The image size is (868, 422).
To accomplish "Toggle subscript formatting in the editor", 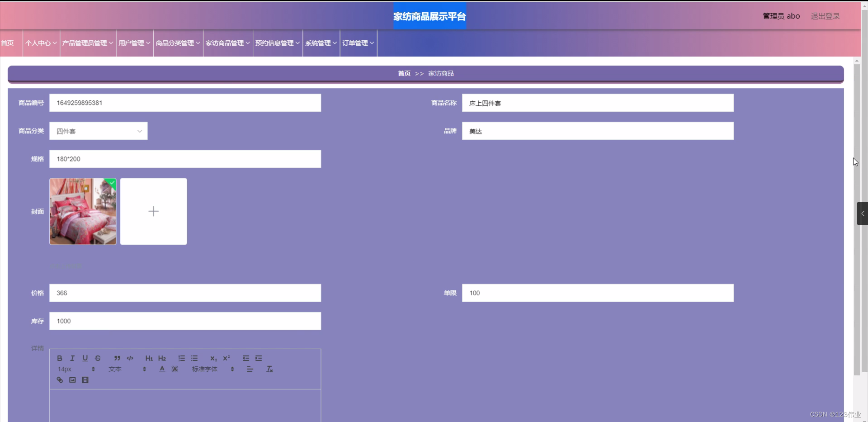I will 213,358.
